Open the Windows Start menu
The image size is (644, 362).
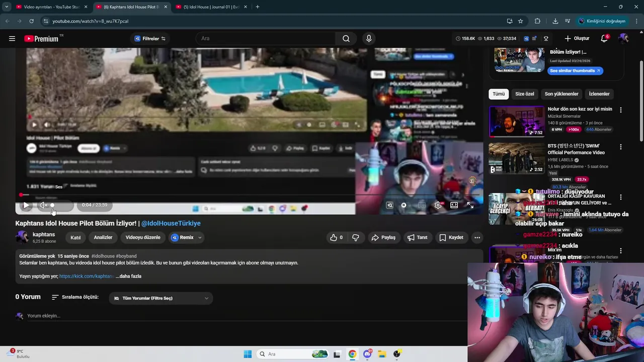[248, 354]
